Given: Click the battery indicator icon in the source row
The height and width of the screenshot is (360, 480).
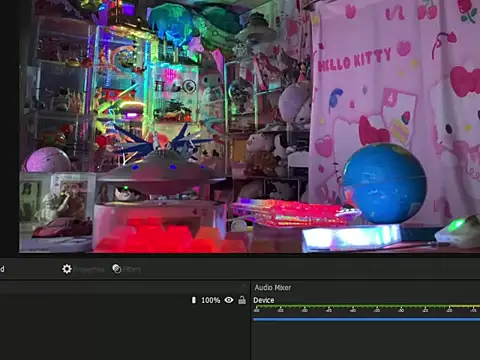Looking at the screenshot, I should (x=194, y=300).
